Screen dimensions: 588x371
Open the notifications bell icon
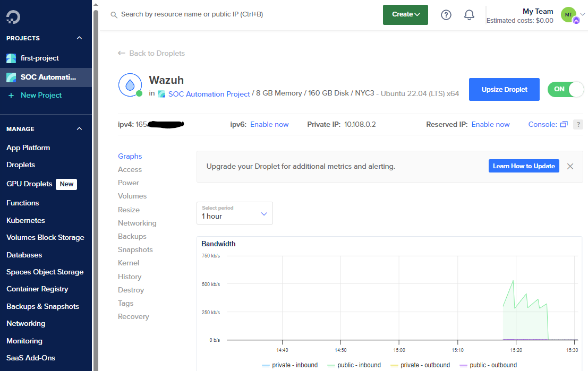(x=469, y=15)
